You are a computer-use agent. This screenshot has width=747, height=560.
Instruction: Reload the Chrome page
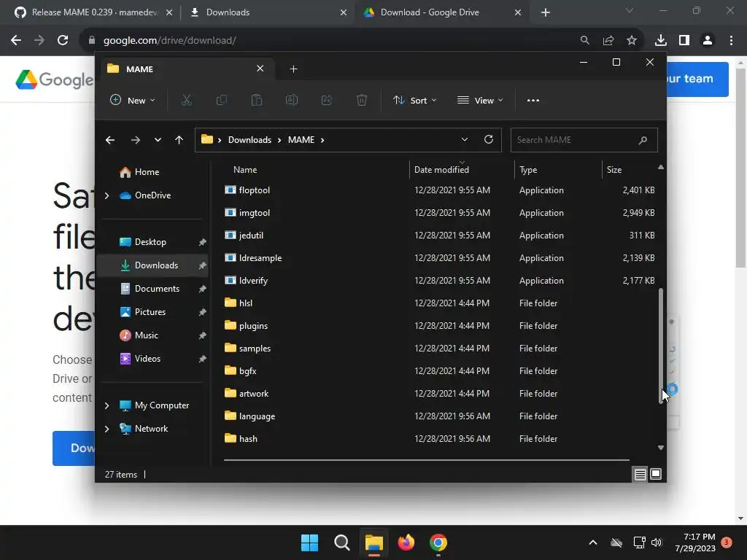(63, 41)
